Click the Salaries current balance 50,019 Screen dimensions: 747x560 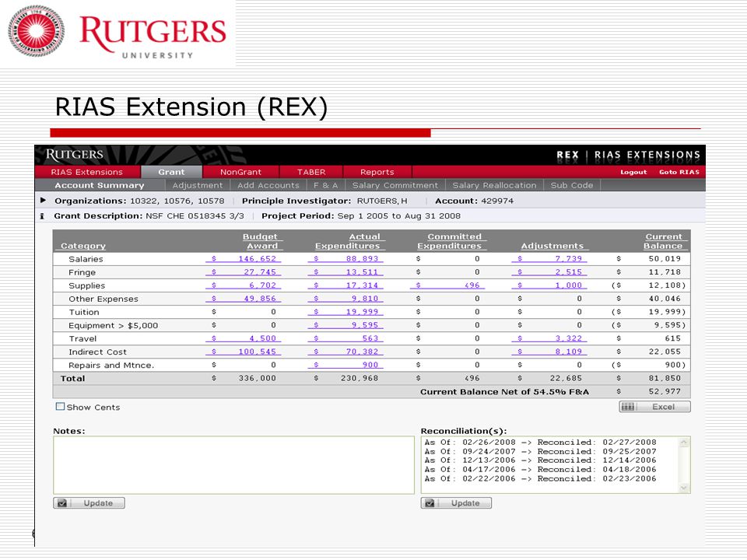click(x=665, y=258)
